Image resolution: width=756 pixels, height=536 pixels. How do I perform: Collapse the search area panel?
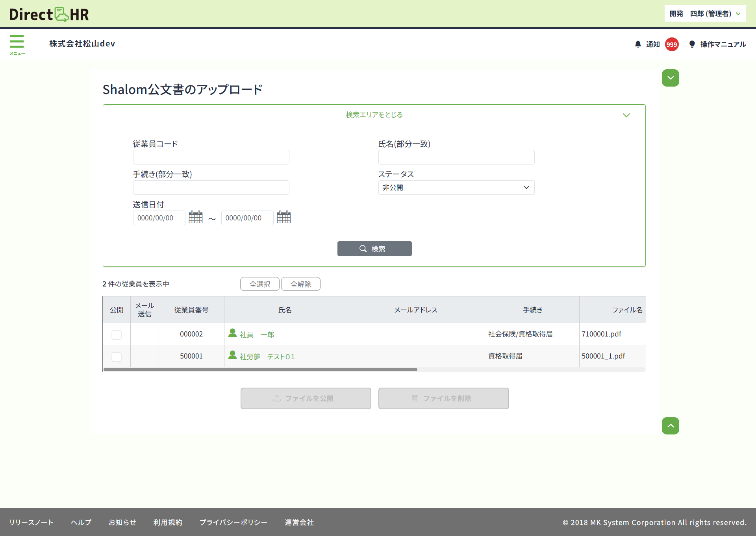coord(374,115)
